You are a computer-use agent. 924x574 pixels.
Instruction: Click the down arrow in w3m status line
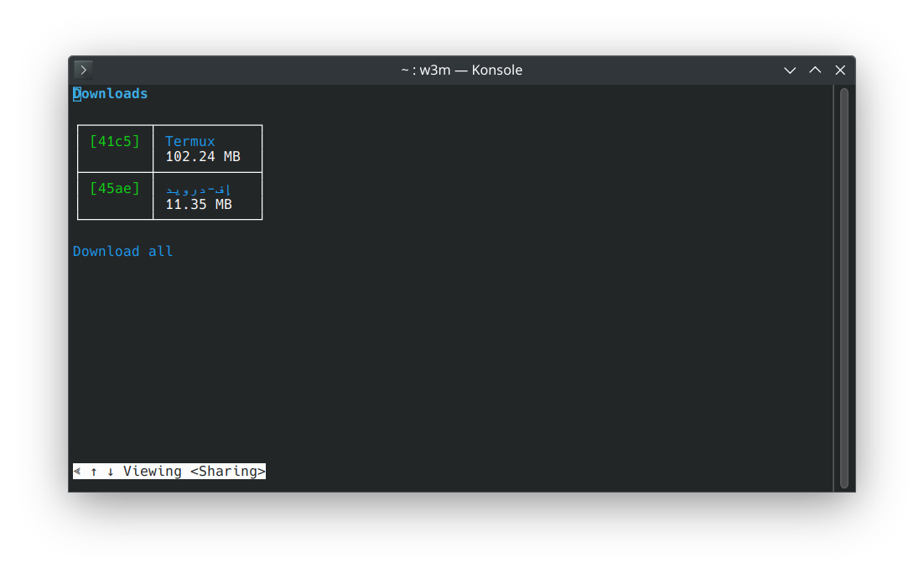coord(111,472)
